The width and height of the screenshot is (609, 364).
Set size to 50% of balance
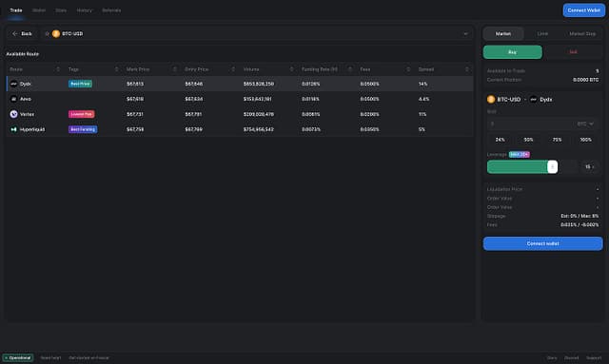(x=528, y=140)
